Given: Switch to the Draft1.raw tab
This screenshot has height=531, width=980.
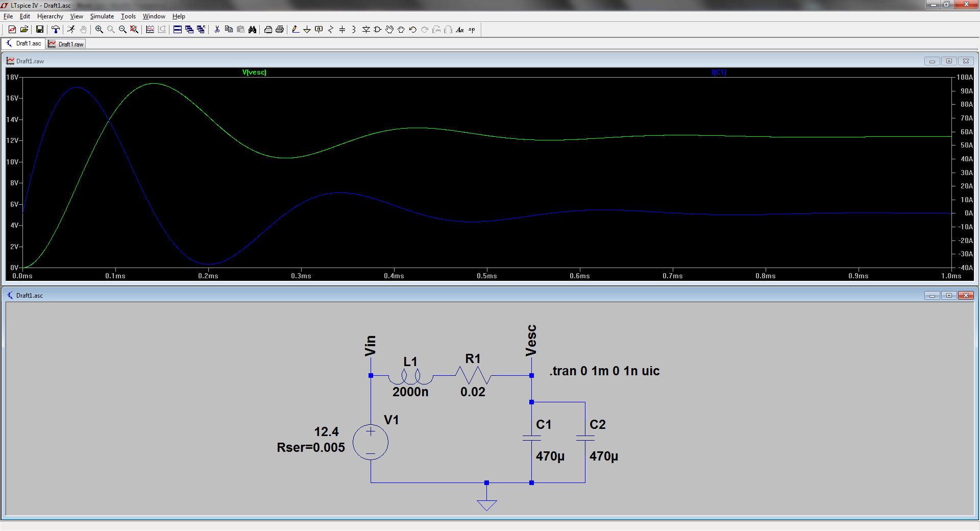Looking at the screenshot, I should pos(66,44).
